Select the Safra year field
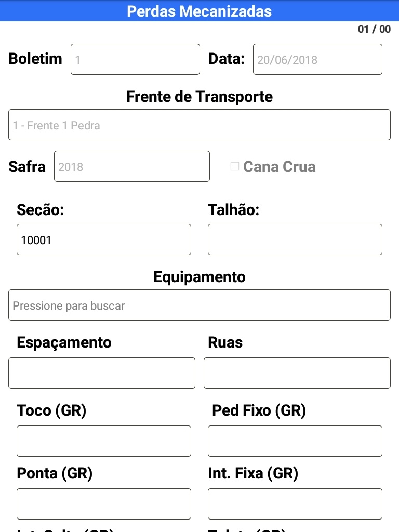 tap(132, 166)
